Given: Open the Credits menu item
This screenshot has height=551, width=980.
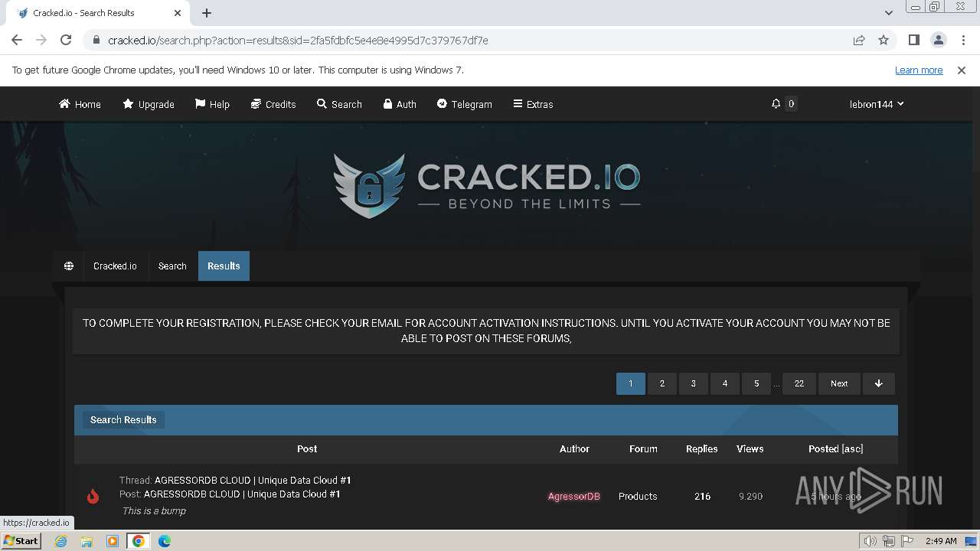Looking at the screenshot, I should (273, 104).
